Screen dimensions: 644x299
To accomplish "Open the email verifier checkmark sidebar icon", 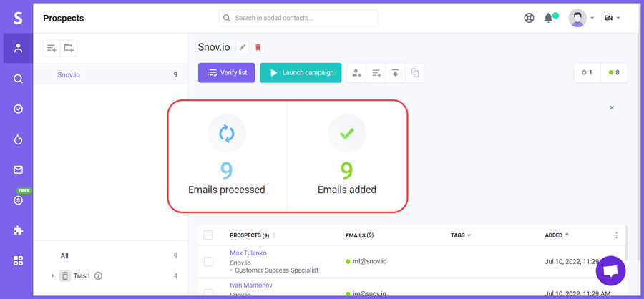I will point(18,109).
